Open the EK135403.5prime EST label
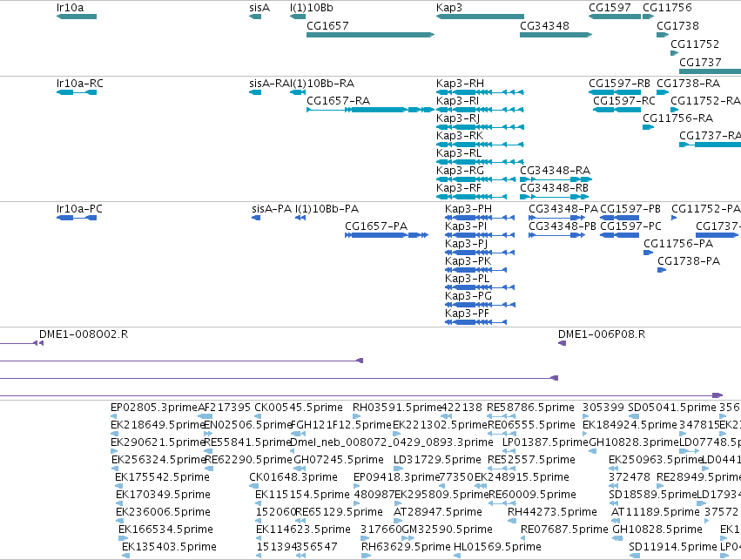 (169, 547)
